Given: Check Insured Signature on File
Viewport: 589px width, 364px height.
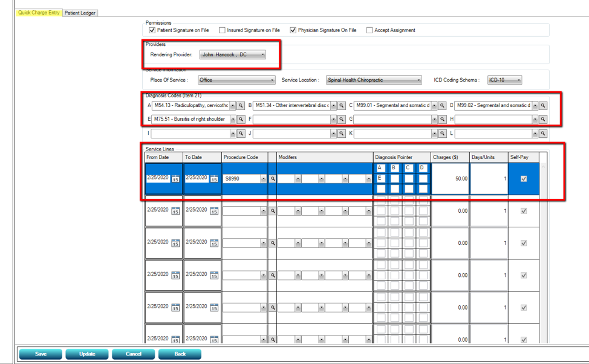Looking at the screenshot, I should point(222,30).
